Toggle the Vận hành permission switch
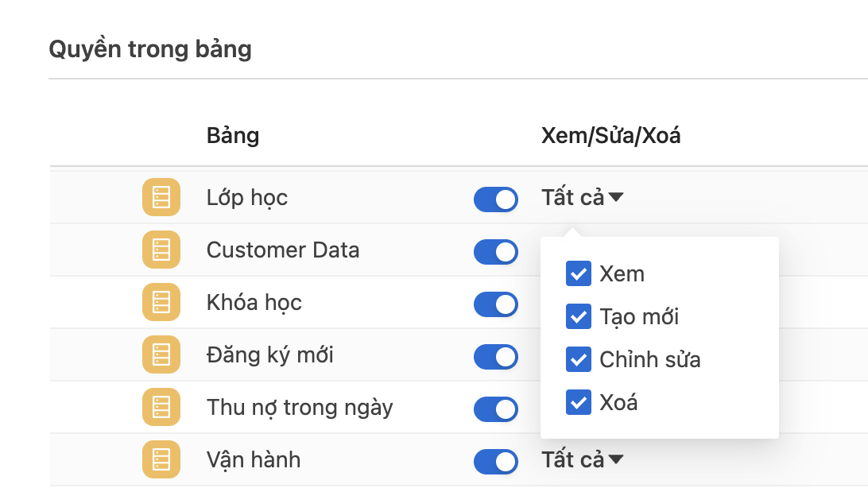Image resolution: width=868 pixels, height=488 pixels. 495,462
